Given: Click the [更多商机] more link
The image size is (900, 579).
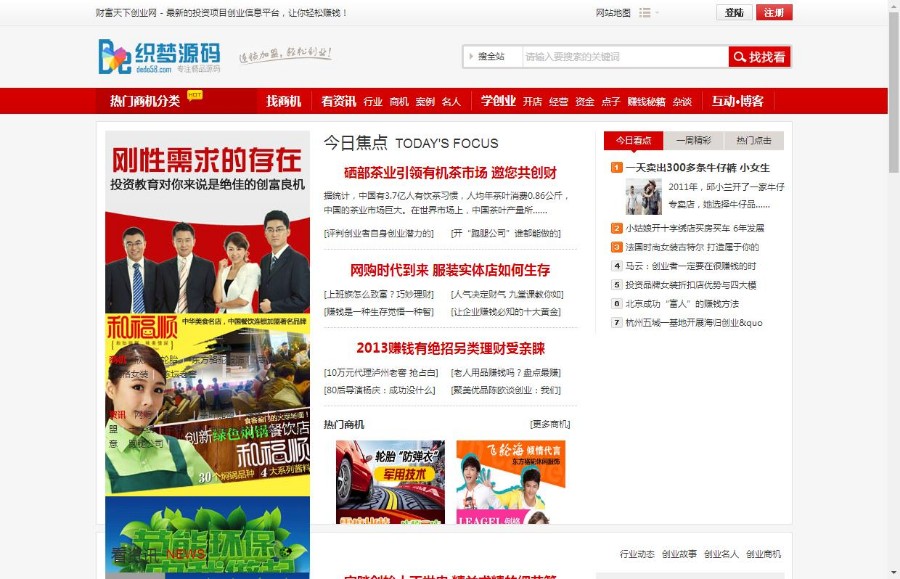Looking at the screenshot, I should 550,424.
